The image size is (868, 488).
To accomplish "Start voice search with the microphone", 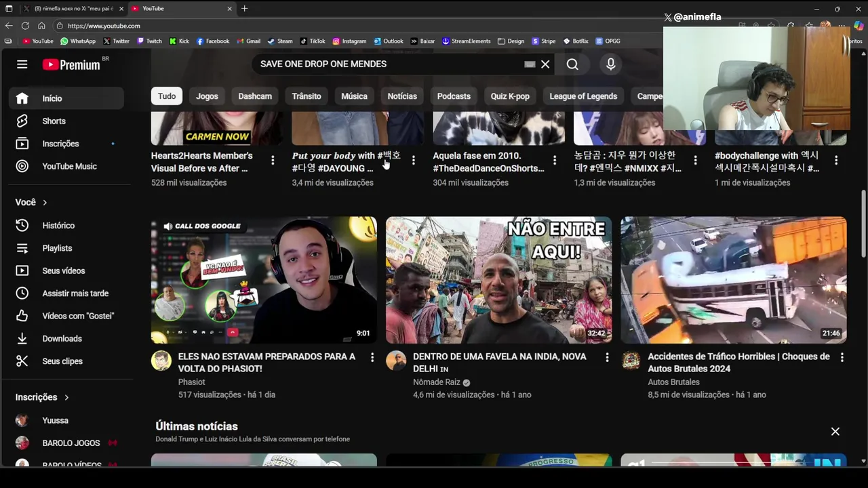I will [611, 64].
